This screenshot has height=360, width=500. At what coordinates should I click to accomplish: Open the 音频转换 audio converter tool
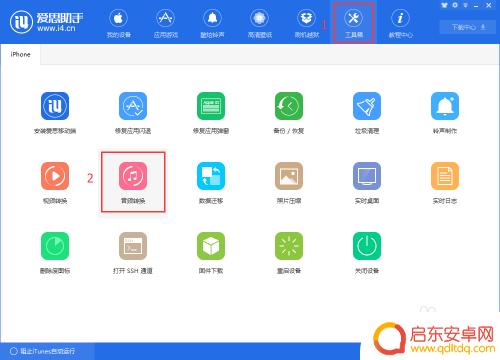(133, 182)
